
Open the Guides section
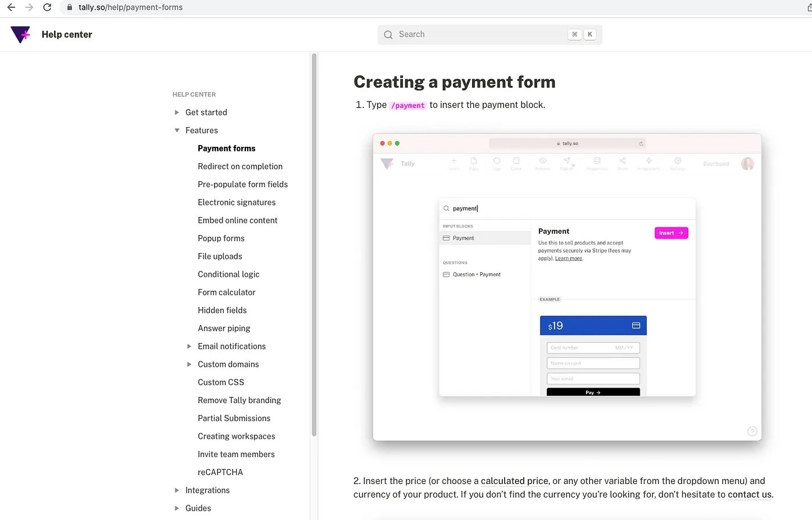pyautogui.click(x=198, y=508)
